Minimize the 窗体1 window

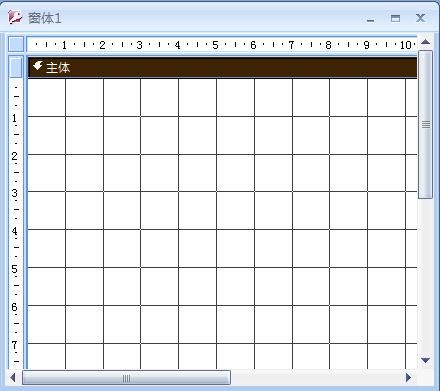coord(370,19)
